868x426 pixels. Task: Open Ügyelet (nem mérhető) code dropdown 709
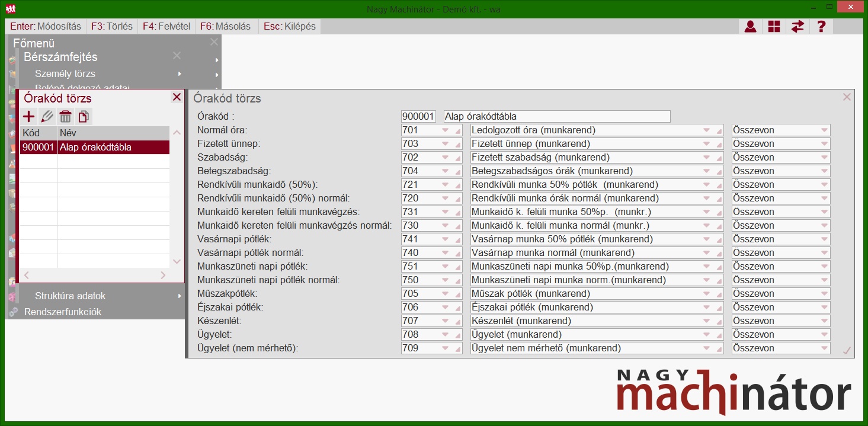(445, 348)
